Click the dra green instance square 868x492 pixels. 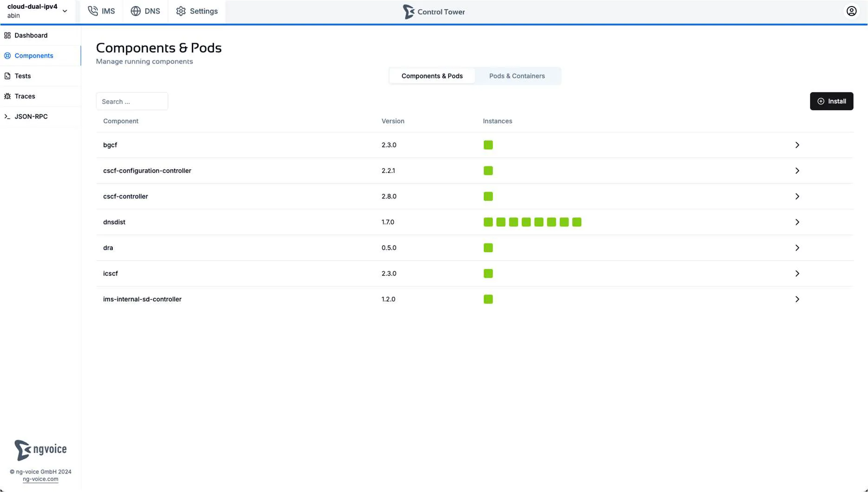488,248
